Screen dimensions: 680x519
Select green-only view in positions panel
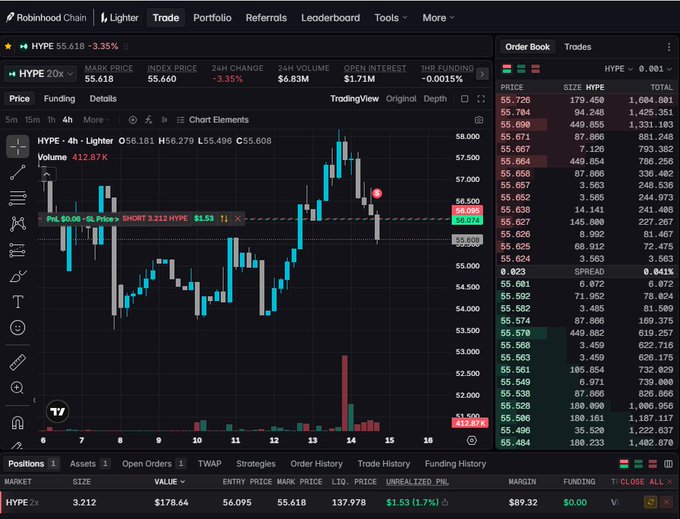coord(638,464)
